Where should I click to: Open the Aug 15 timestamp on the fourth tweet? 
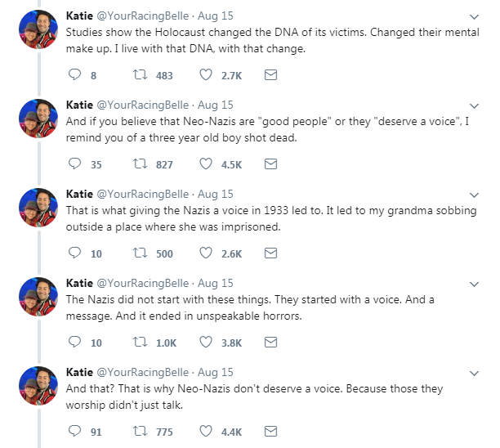[x=216, y=283]
